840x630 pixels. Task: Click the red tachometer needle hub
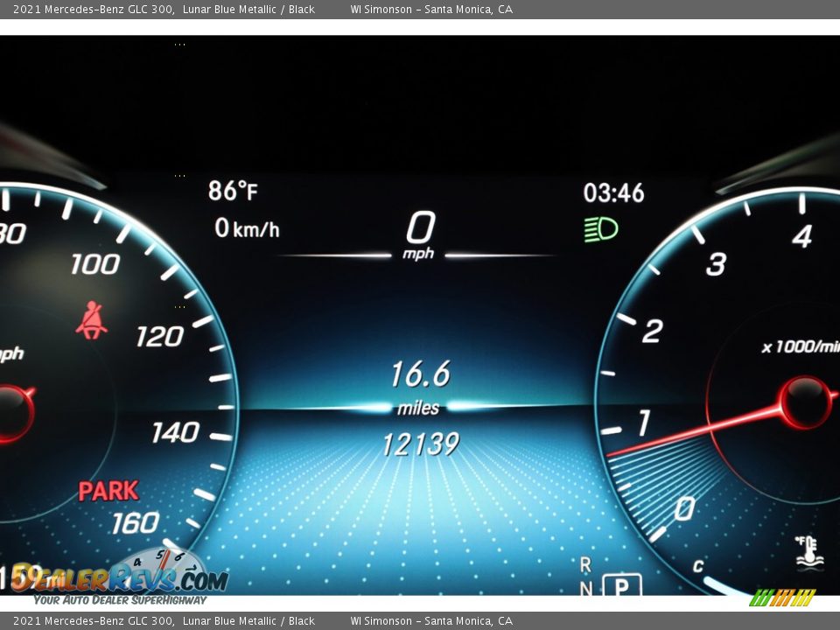805,402
